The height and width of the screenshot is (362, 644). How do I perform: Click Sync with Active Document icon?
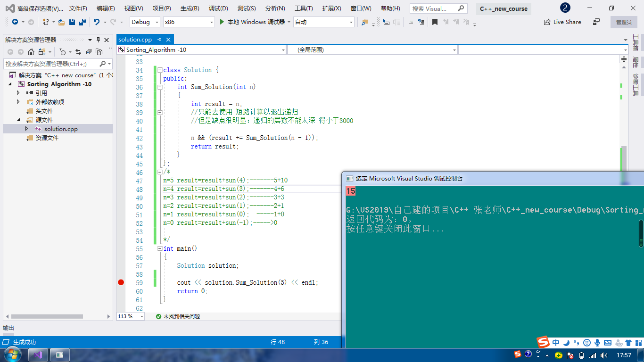pyautogui.click(x=78, y=52)
